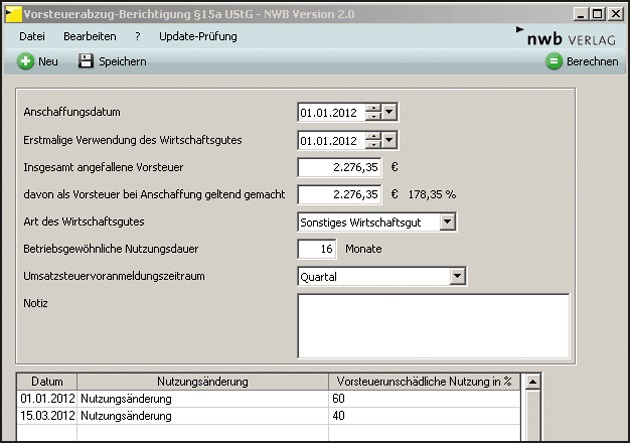Expand the Umsatzsteuervoranmeldungszeitraum Quartal dropdown
The height and width of the screenshot is (443, 630).
(x=457, y=275)
